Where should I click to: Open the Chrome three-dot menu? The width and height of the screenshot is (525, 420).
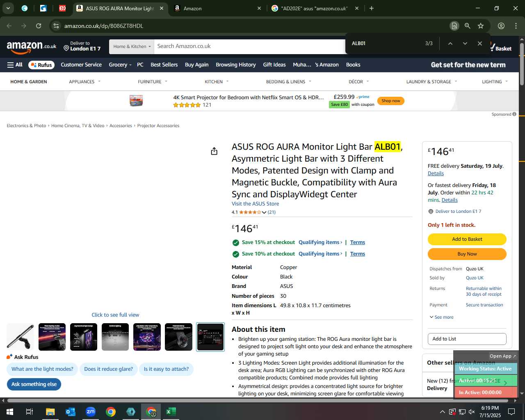coord(516,26)
